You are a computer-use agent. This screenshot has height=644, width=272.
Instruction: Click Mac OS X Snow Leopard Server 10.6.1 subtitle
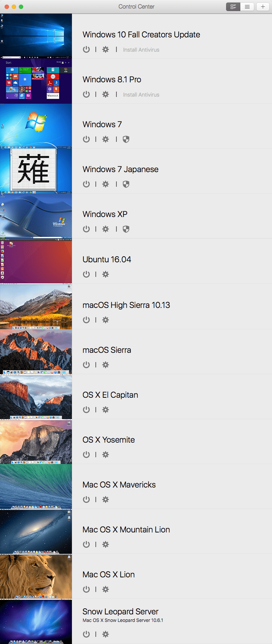pos(123,620)
